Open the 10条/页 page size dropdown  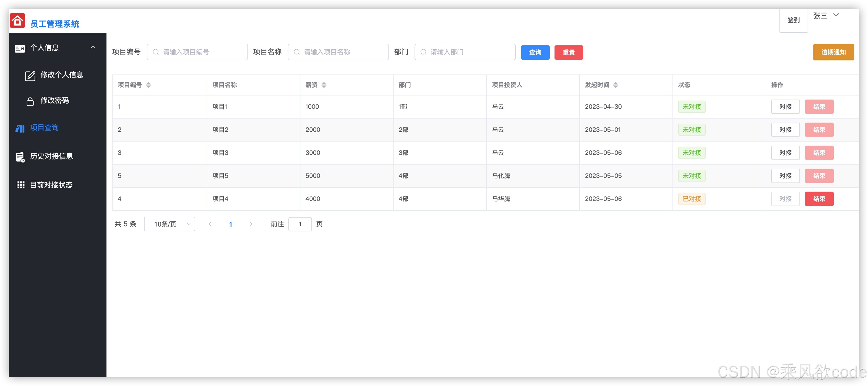coord(169,224)
